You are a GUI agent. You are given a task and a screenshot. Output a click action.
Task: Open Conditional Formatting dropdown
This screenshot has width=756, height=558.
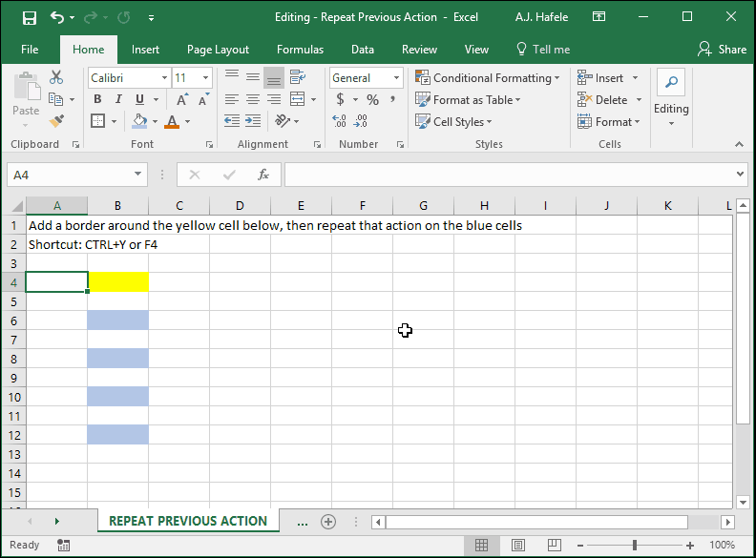488,77
